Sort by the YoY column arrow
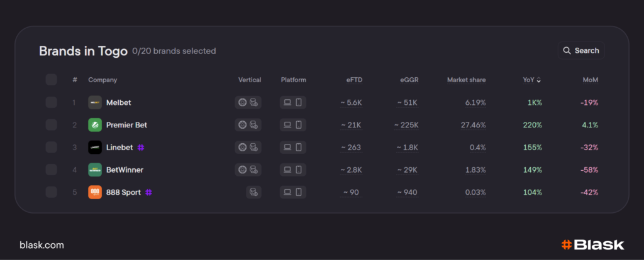Screen dimensions: 644x260 click(538, 80)
